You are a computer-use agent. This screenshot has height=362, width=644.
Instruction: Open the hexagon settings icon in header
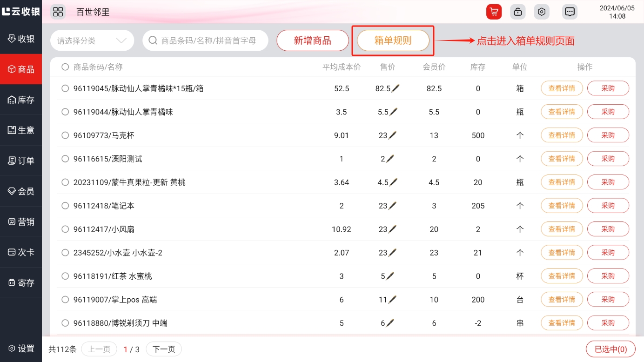coord(541,12)
